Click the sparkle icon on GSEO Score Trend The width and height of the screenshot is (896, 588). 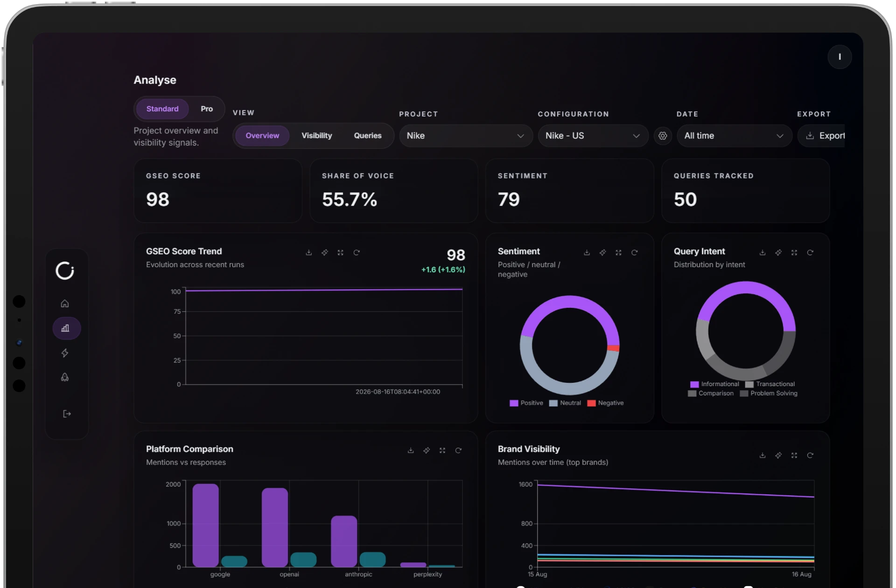[325, 252]
